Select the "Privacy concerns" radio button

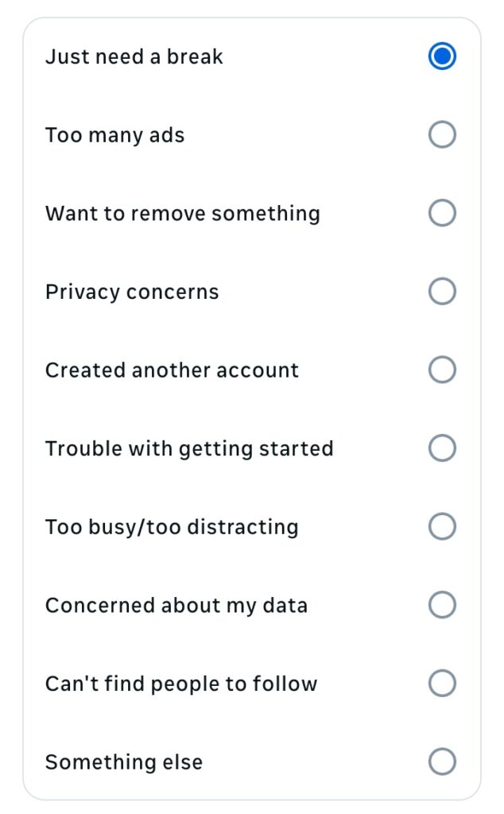point(442,292)
